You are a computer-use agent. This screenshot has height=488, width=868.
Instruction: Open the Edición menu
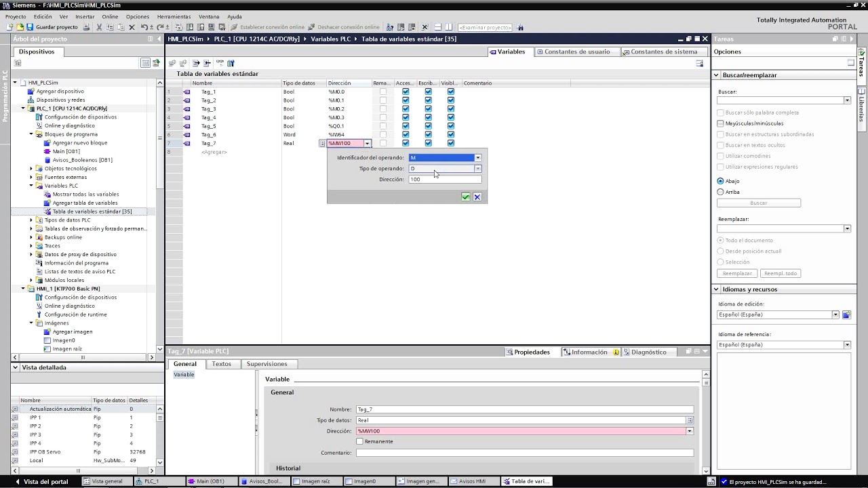tap(43, 17)
